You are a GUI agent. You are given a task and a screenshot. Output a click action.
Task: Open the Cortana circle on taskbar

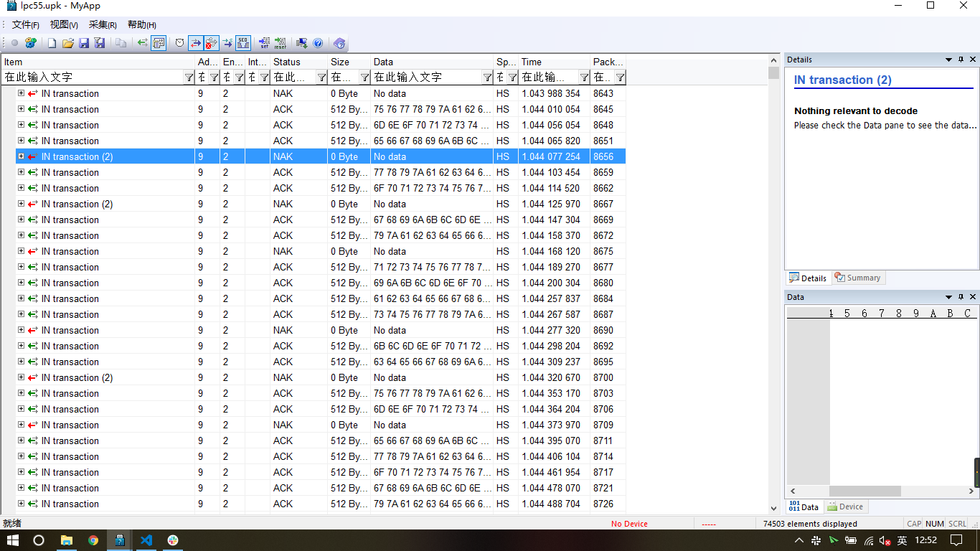click(x=39, y=540)
